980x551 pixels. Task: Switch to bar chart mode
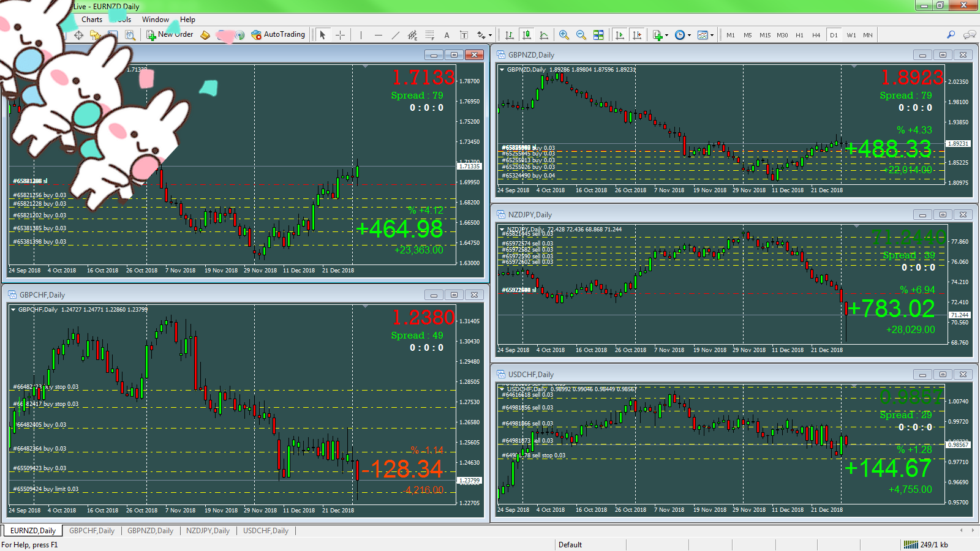tap(509, 35)
